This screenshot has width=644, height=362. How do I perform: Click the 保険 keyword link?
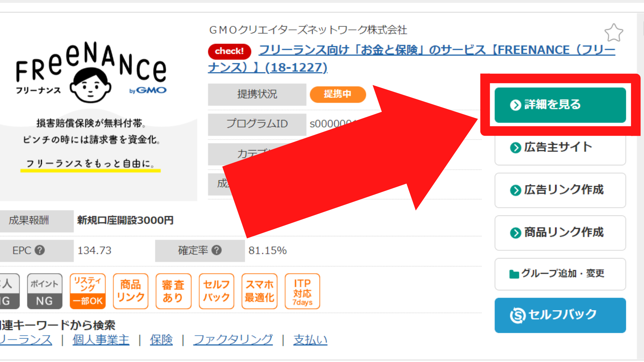click(x=161, y=340)
